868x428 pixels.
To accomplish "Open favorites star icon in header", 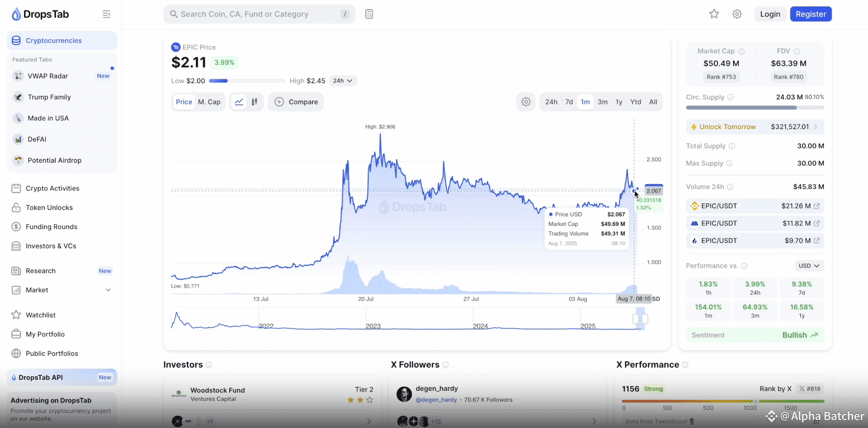I will click(x=714, y=14).
